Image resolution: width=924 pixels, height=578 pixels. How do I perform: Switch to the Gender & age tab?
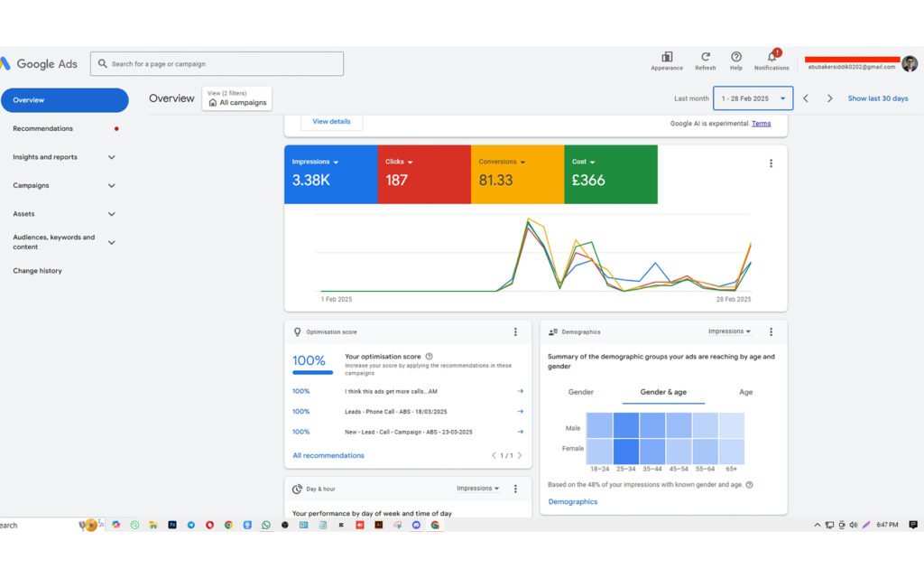[x=663, y=392]
